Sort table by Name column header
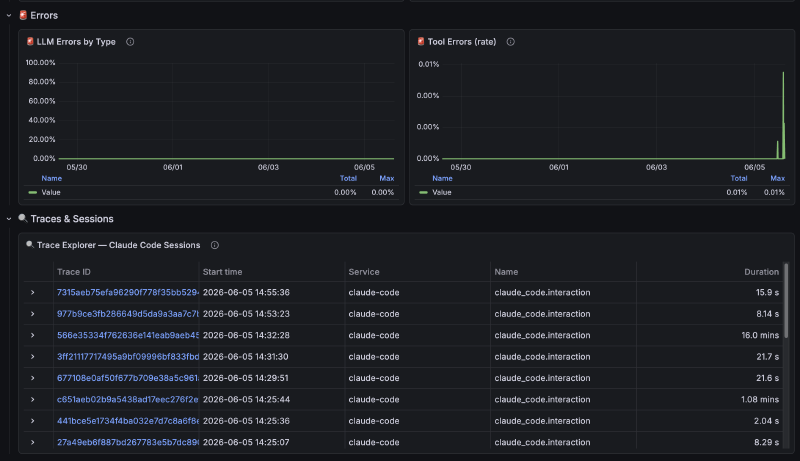Viewport: 800px width, 461px height. pos(506,272)
